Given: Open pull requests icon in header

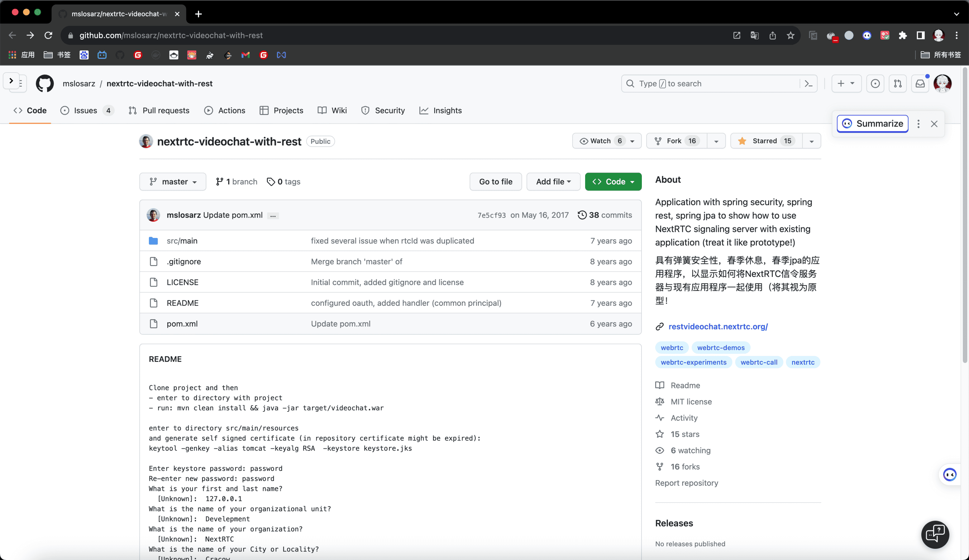Looking at the screenshot, I should pyautogui.click(x=898, y=83).
